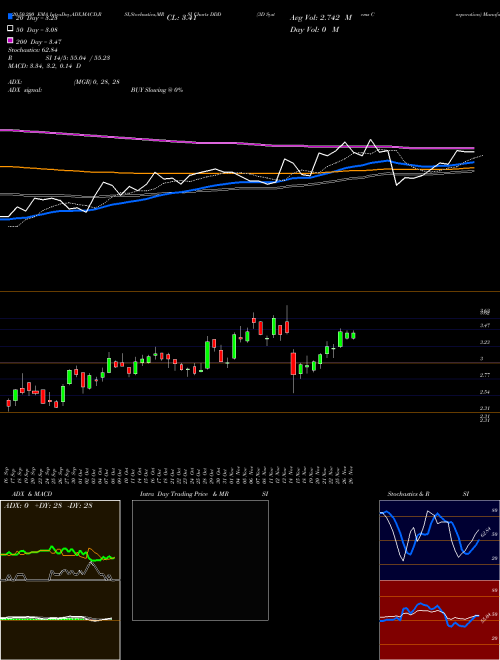Select the '20 Day = 3.23' legend text
The image size is (500, 660).
click(x=36, y=19)
